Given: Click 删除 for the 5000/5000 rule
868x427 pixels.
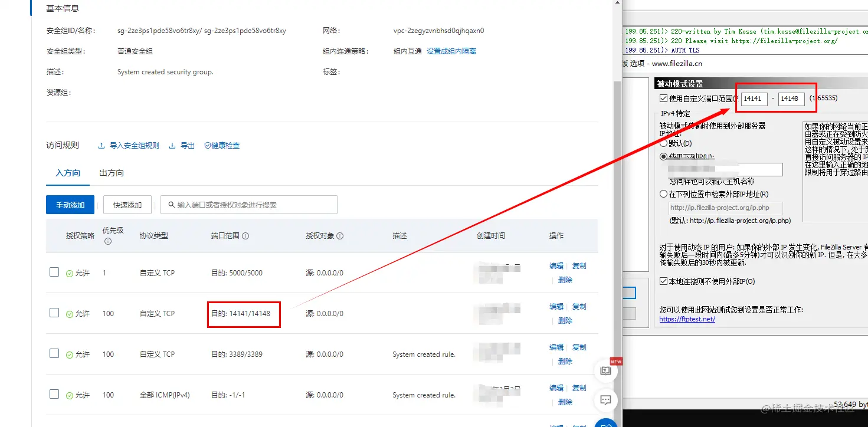Looking at the screenshot, I should coord(565,280).
